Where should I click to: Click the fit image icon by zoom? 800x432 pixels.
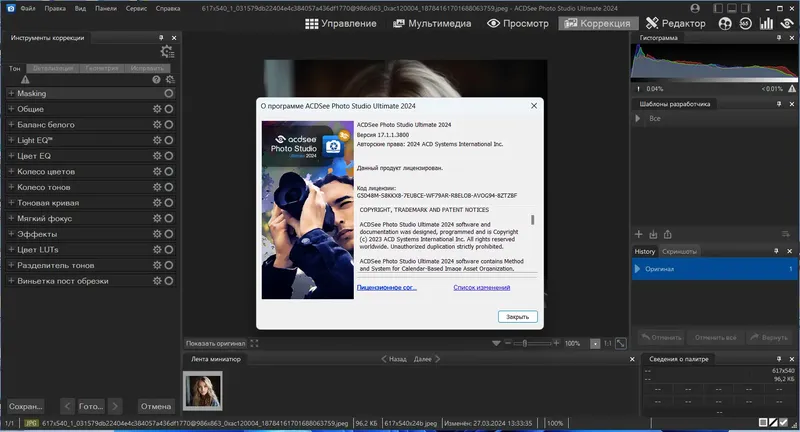(x=621, y=344)
